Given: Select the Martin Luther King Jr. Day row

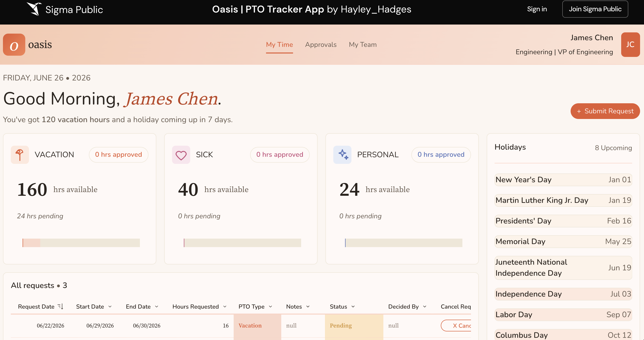Looking at the screenshot, I should pyautogui.click(x=563, y=200).
